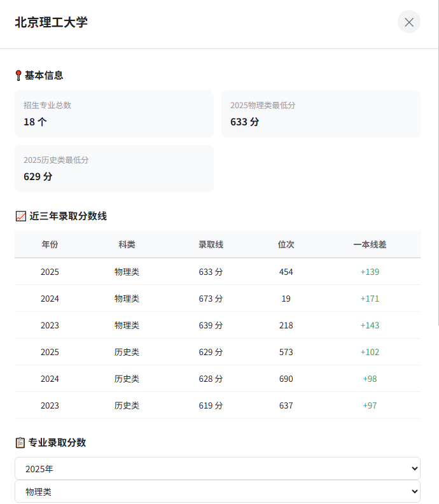Select the 2025历史类最低分 info card
The image size is (439, 504).
tap(114, 169)
